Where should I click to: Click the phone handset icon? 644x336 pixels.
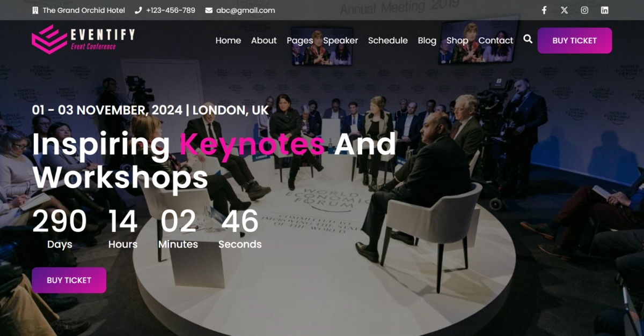138,10
